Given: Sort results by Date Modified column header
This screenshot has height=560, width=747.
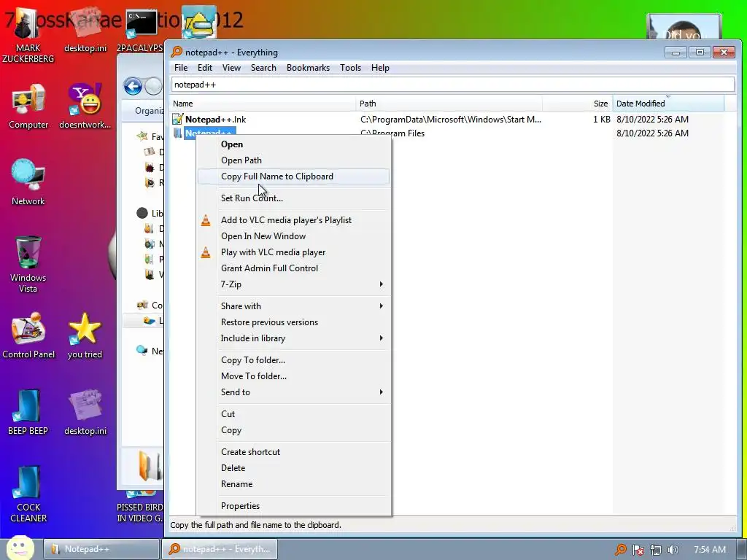Looking at the screenshot, I should point(668,104).
